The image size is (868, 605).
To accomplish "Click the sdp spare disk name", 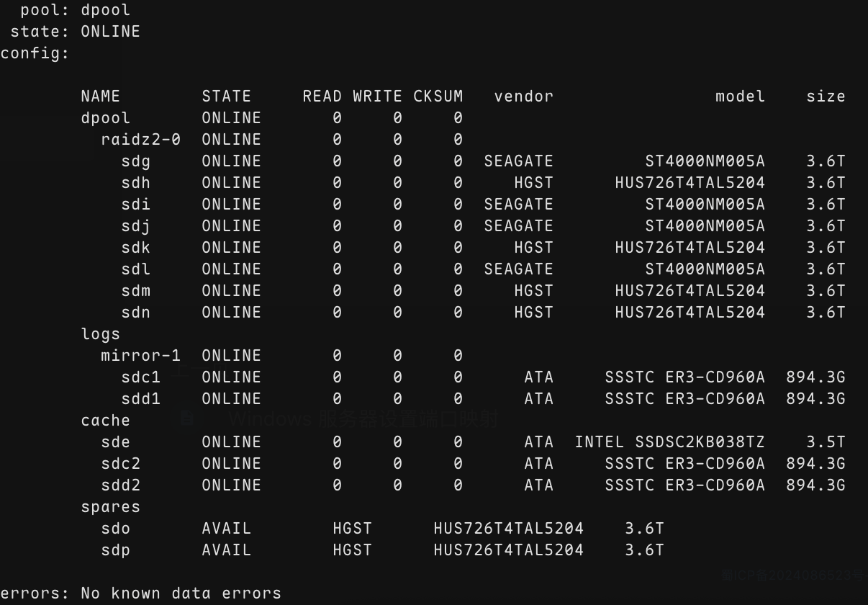I will (116, 550).
